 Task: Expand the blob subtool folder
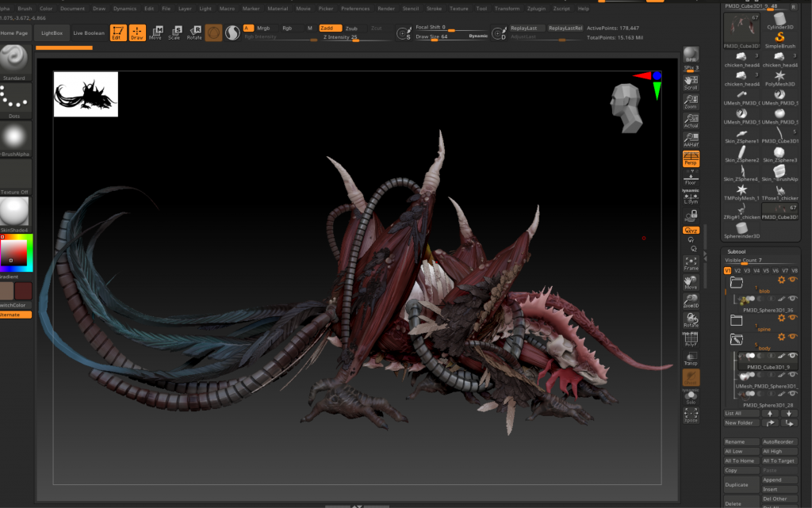pyautogui.click(x=737, y=281)
